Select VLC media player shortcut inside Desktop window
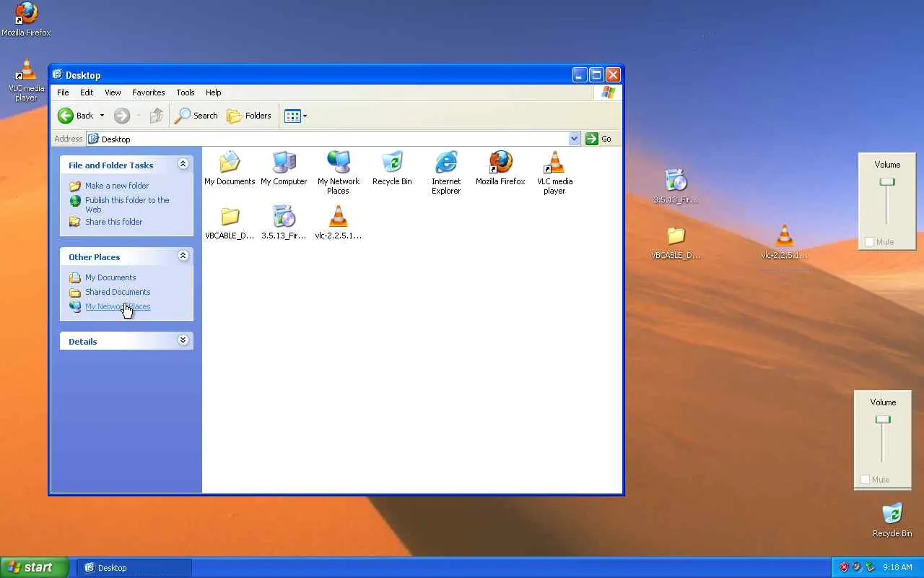Screen dimensions: 924x578 [x=554, y=173]
